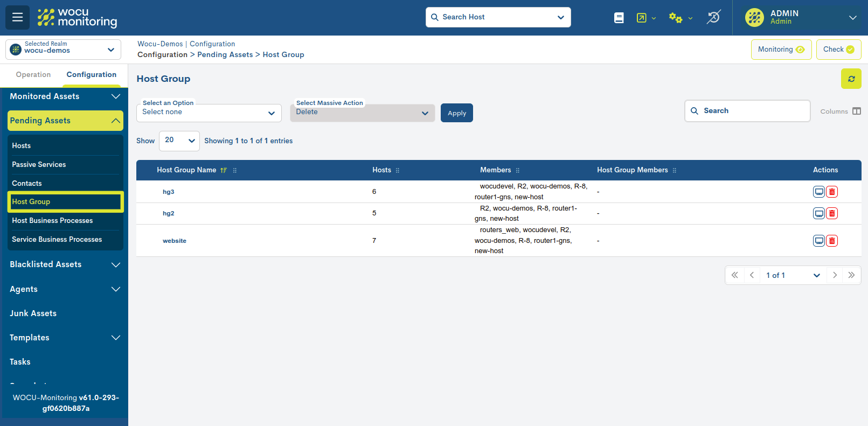The image size is (868, 426).
Task: Open the Search Host dropdown
Action: 498,17
